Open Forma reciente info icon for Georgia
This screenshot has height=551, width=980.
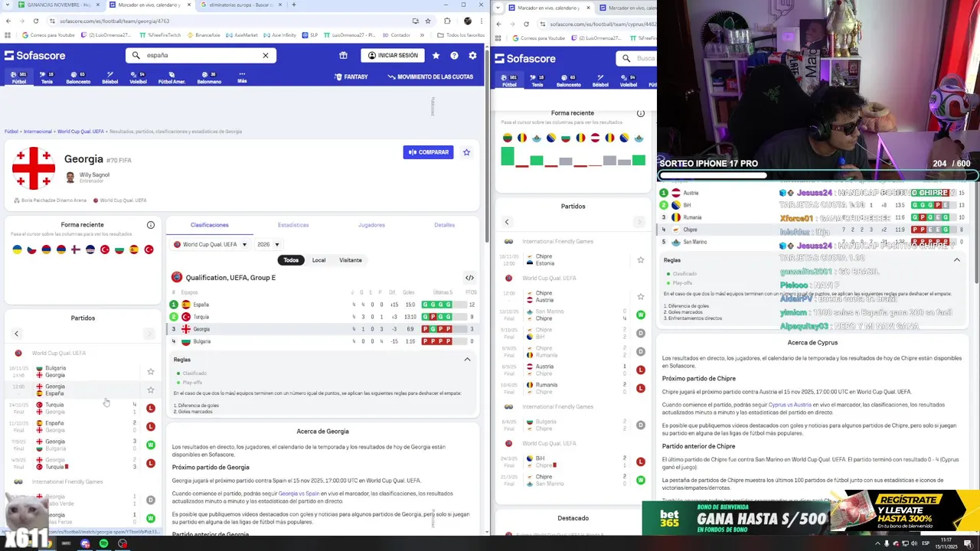[x=151, y=225]
